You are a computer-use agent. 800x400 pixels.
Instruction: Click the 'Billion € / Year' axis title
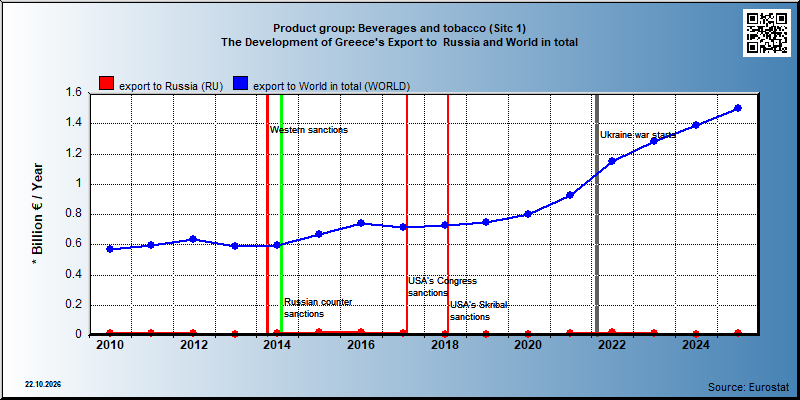(x=37, y=215)
